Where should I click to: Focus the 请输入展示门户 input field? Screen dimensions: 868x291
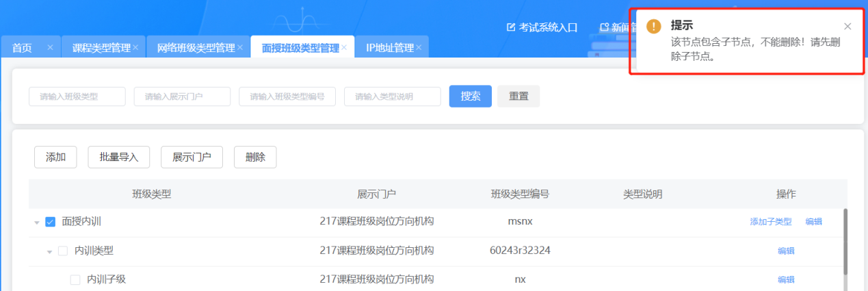(x=183, y=97)
